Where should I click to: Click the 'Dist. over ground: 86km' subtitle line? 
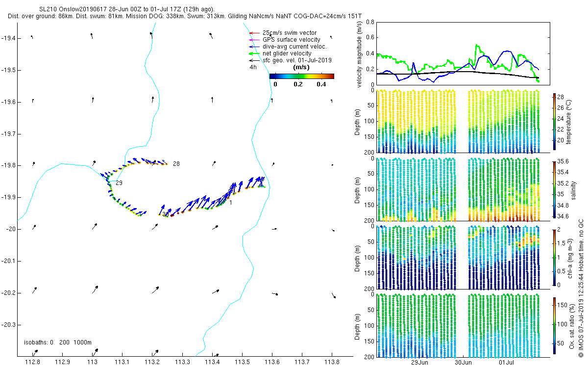pos(185,16)
